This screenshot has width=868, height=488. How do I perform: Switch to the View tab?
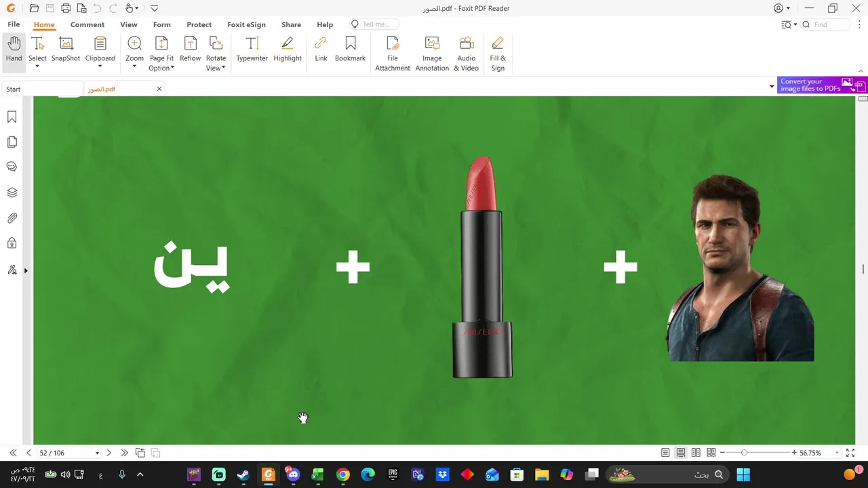(129, 24)
